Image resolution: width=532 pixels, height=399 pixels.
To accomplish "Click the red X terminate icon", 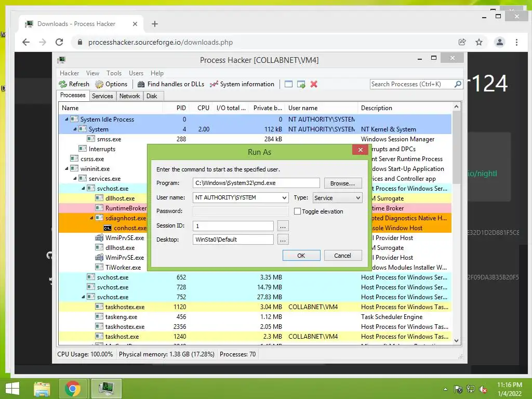I will pyautogui.click(x=314, y=84).
